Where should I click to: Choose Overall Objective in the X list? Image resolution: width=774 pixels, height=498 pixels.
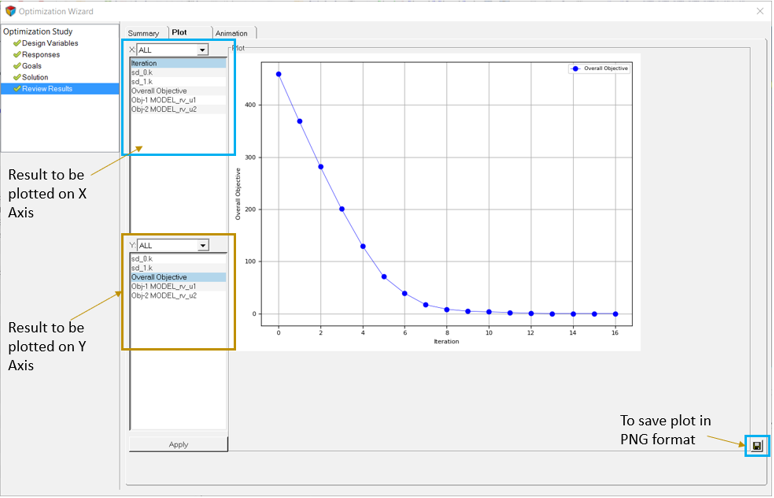click(x=159, y=91)
